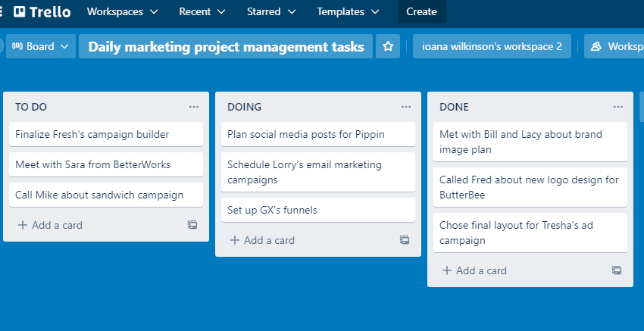Create card from template in DOING
This screenshot has width=644, height=331.
405,240
